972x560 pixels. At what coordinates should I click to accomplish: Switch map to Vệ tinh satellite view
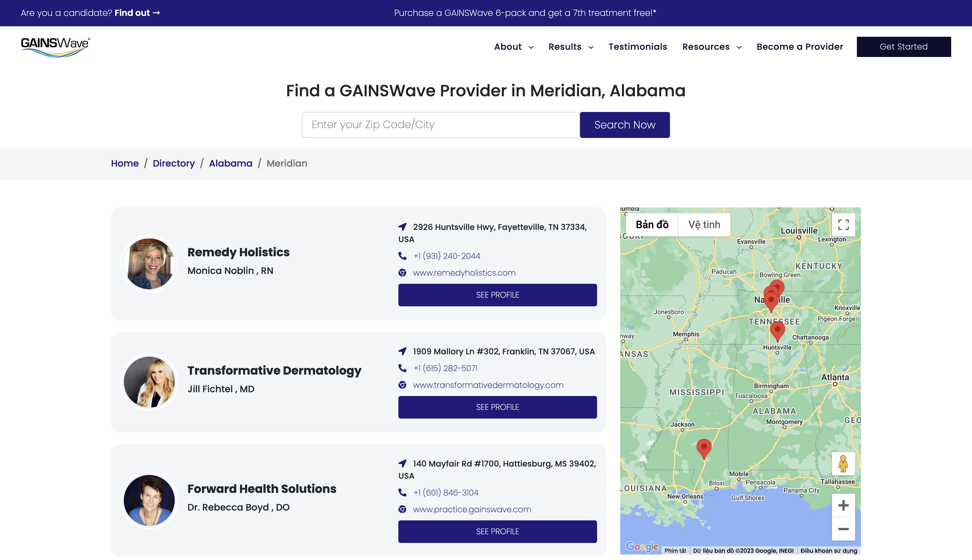tap(704, 225)
